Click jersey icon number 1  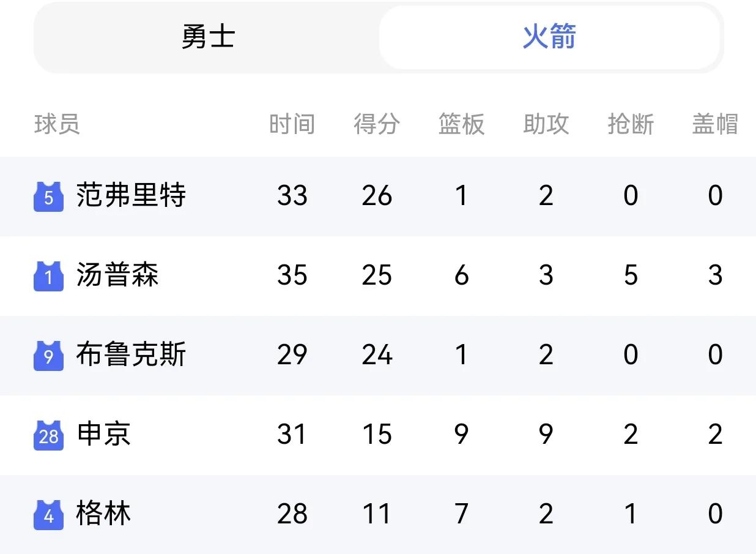coord(48,277)
